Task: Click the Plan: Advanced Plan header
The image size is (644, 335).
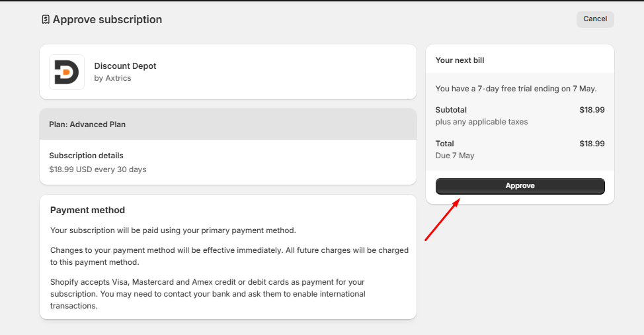Action: 228,124
